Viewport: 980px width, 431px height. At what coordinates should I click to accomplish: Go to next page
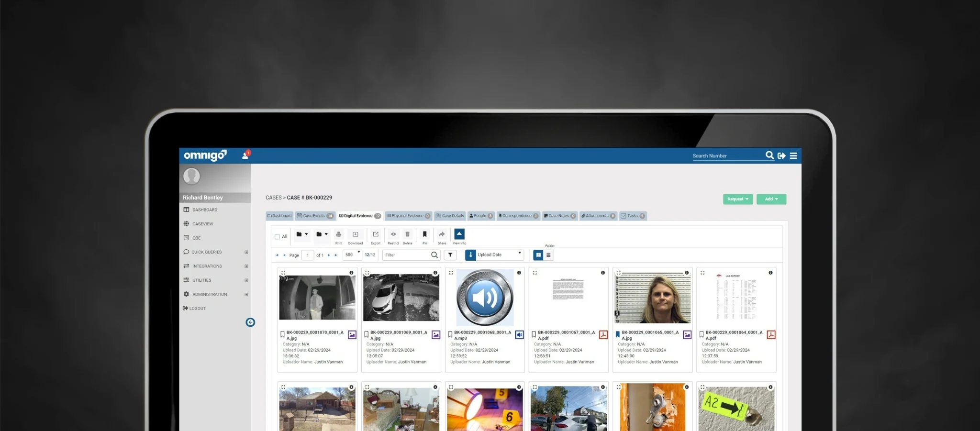(x=329, y=255)
